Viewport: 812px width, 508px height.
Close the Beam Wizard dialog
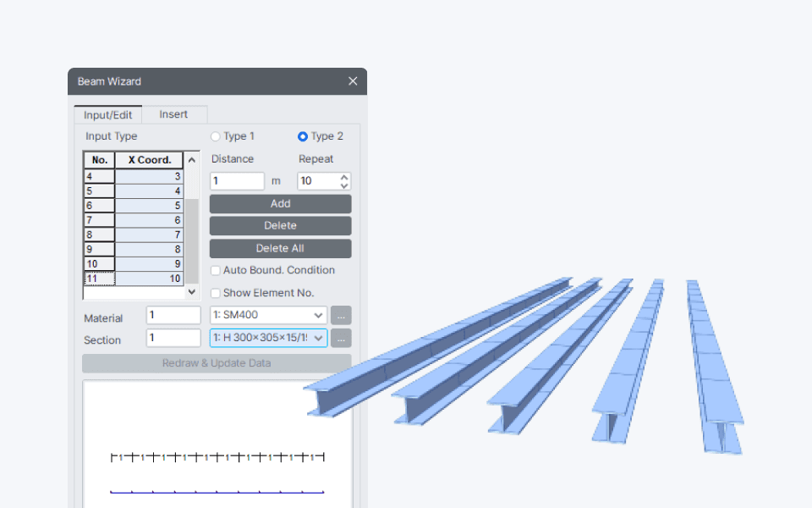pyautogui.click(x=353, y=81)
